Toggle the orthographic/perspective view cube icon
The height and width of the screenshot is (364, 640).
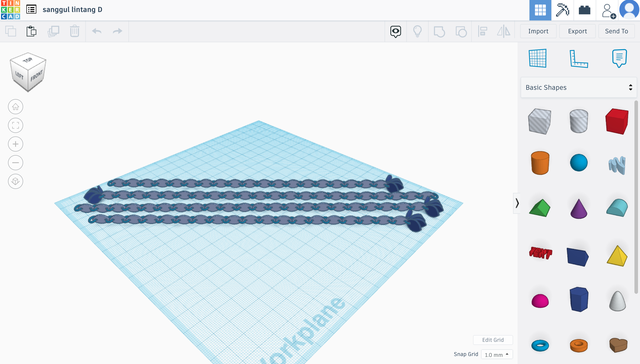click(x=16, y=181)
